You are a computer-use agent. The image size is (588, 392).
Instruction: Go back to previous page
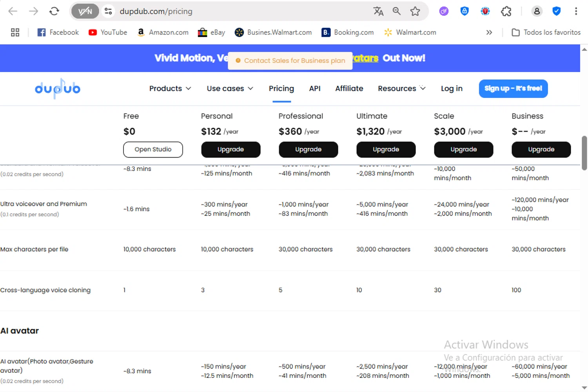coord(13,11)
